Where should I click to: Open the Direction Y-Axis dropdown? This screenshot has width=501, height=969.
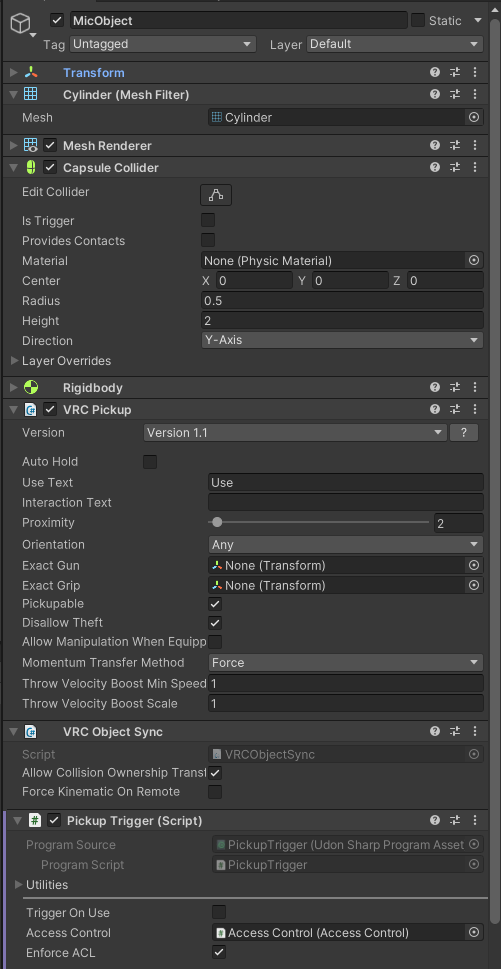pos(342,341)
